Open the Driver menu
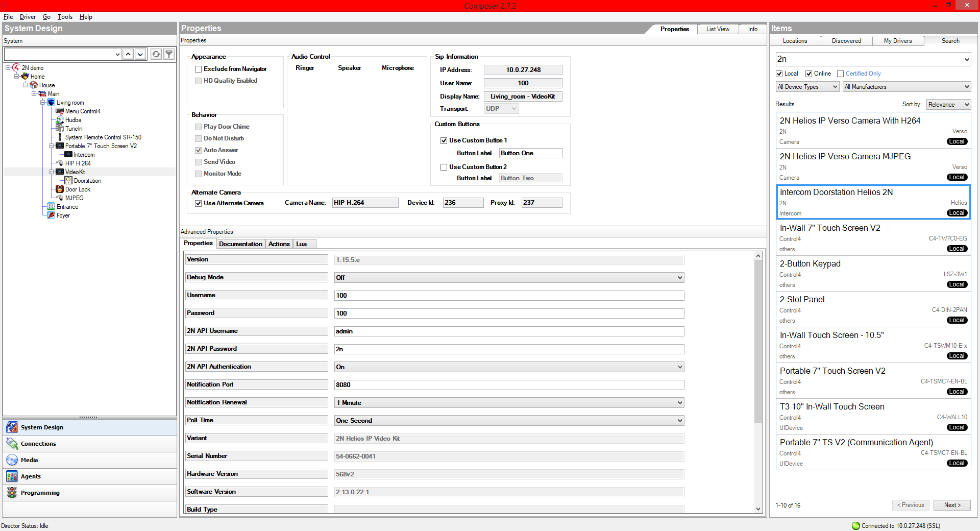 (x=28, y=17)
